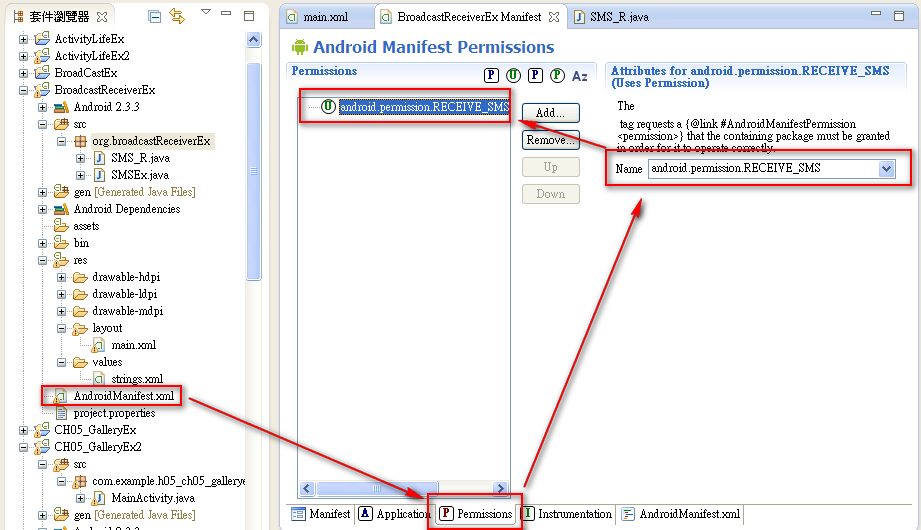
Task: Toggle green circled P filter icon
Action: click(x=557, y=75)
